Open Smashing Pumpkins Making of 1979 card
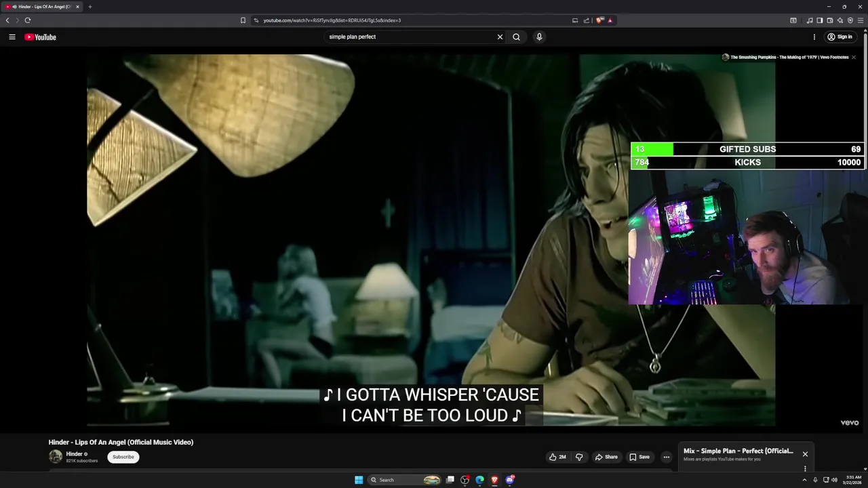This screenshot has height=488, width=868. pyautogui.click(x=785, y=58)
